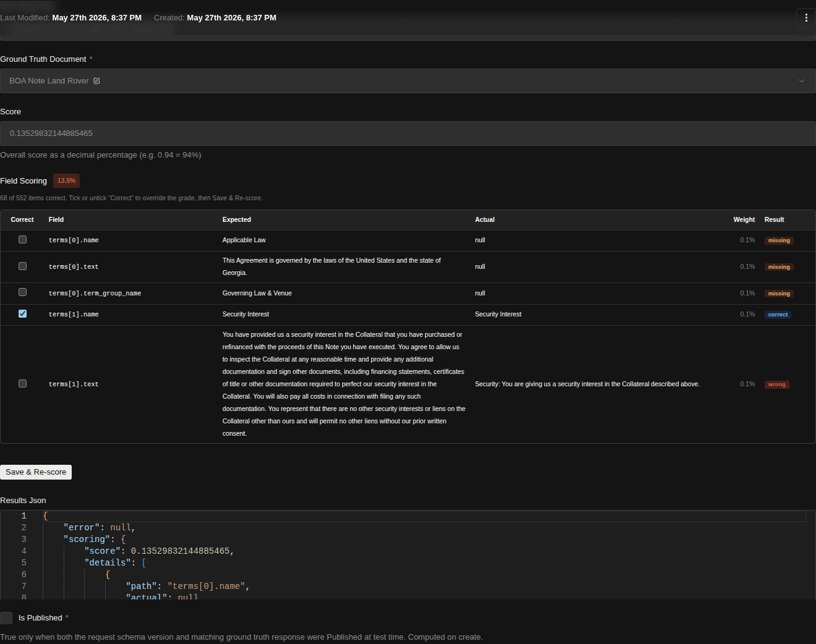816x644 pixels.
Task: Select the Governing Law & Venue expected value
Action: click(x=257, y=293)
